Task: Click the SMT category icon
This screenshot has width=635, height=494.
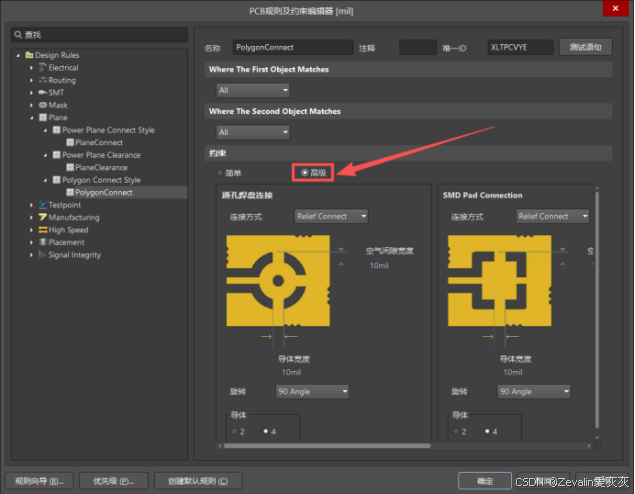Action: pyautogui.click(x=43, y=92)
